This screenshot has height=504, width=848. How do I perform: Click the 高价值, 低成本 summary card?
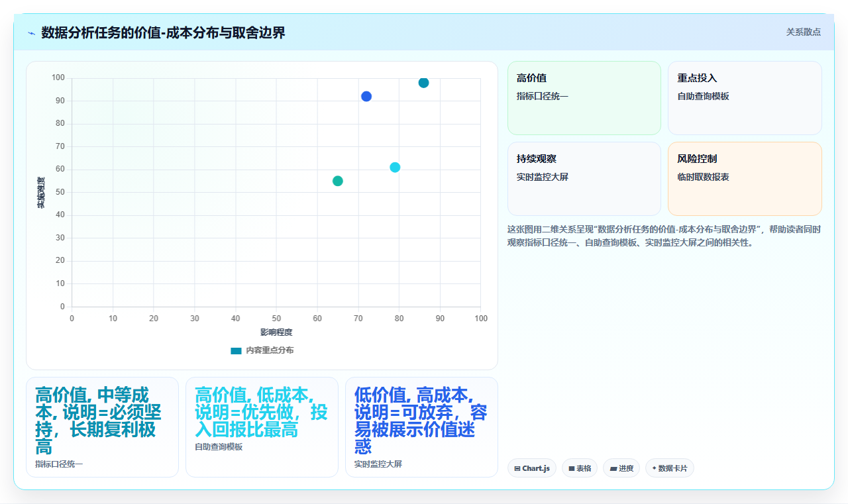pos(262,427)
